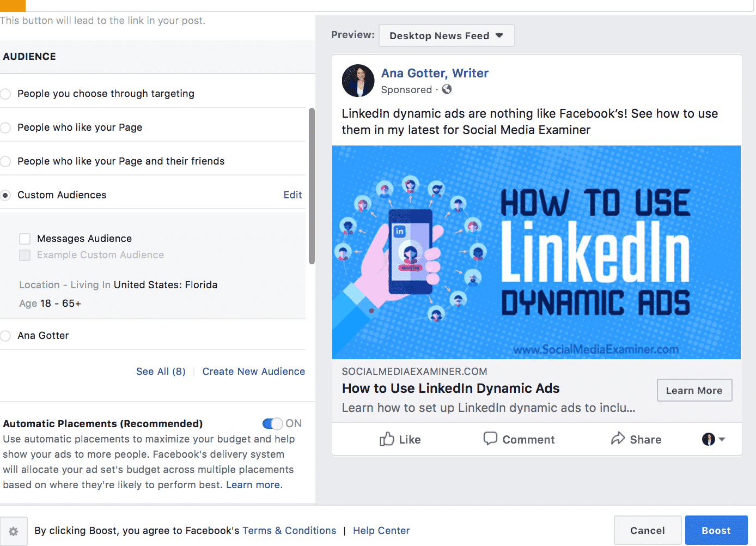Select People you choose through targeting
The width and height of the screenshot is (756, 546).
pyautogui.click(x=5, y=94)
